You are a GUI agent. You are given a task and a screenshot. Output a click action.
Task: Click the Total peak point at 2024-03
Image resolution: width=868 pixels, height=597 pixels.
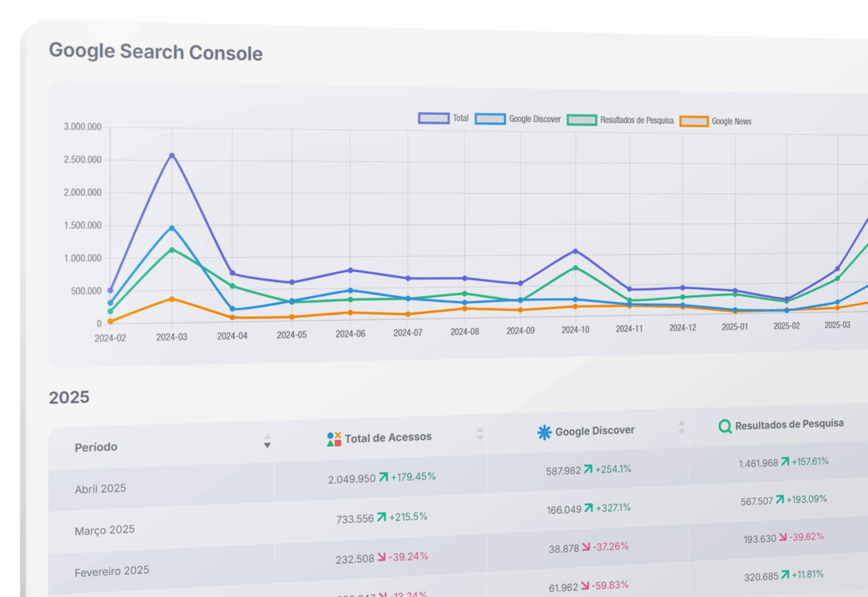point(172,155)
